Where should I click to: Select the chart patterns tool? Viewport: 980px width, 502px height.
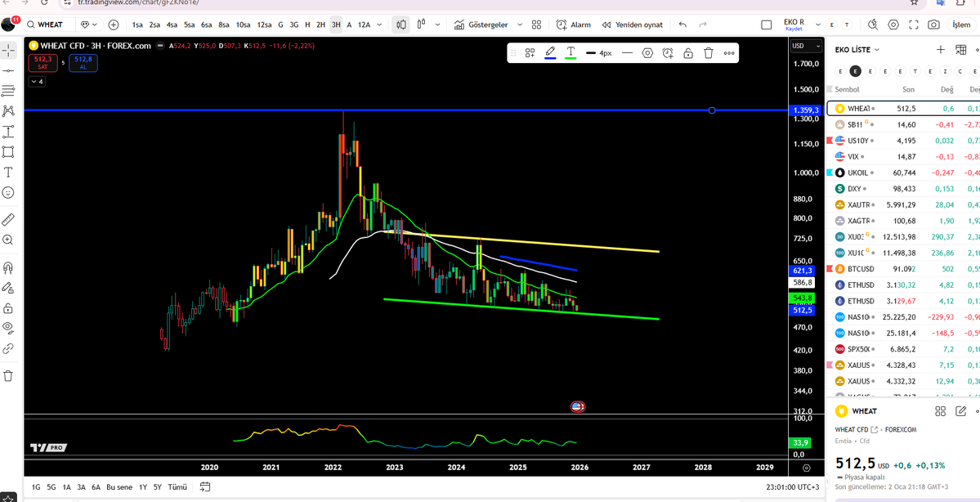8,111
